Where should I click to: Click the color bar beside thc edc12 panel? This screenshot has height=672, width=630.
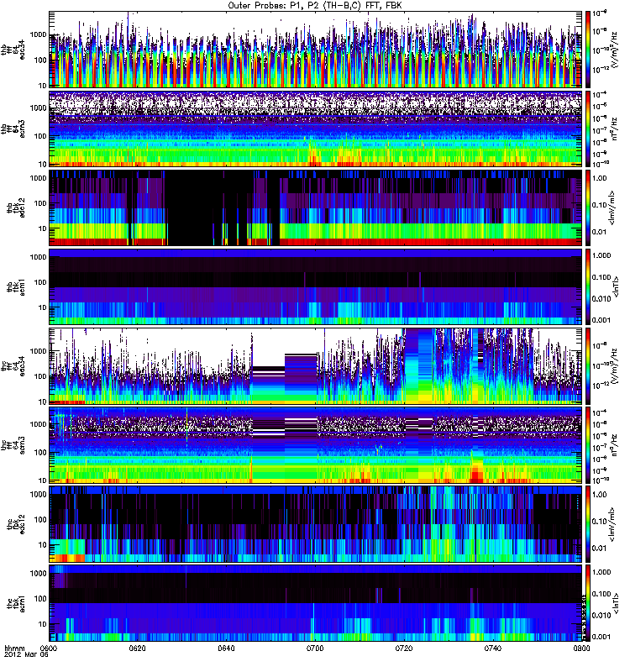point(588,524)
